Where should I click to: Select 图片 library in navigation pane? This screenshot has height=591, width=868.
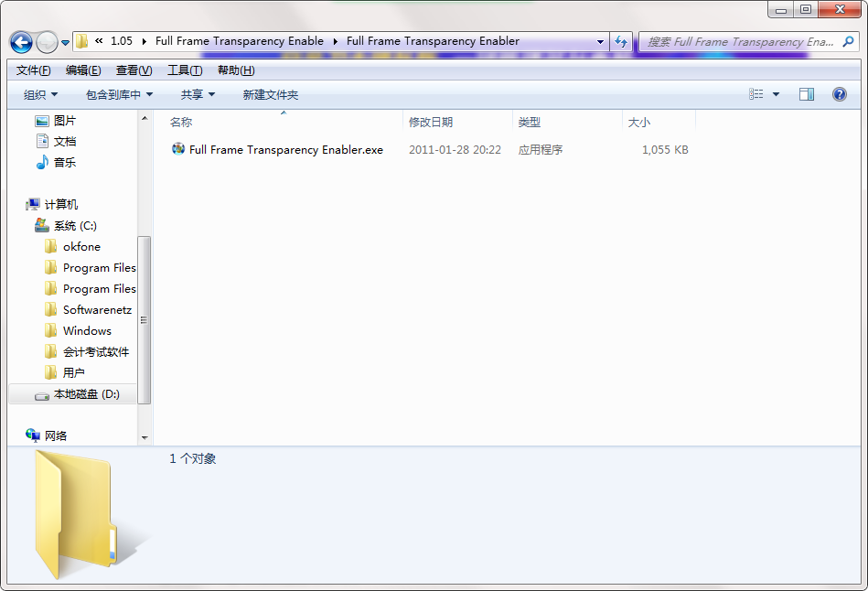65,121
